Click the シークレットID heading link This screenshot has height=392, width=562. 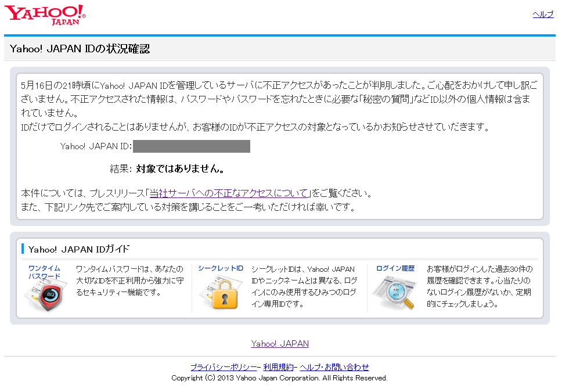click(x=221, y=268)
